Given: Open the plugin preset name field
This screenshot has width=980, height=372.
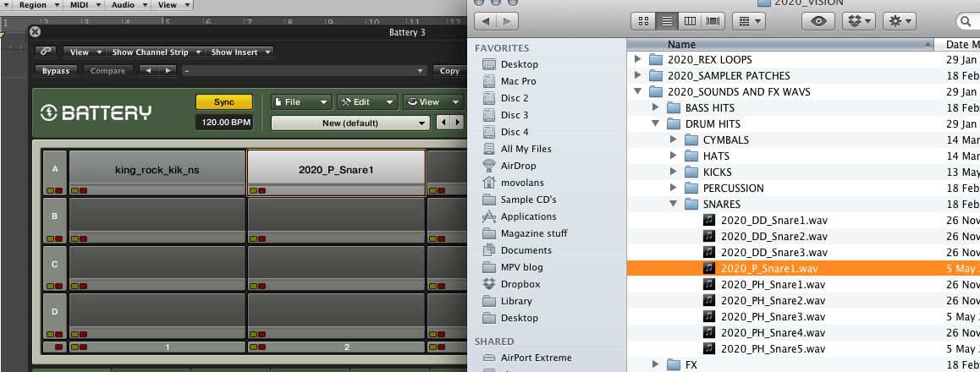Looking at the screenshot, I should click(305, 70).
